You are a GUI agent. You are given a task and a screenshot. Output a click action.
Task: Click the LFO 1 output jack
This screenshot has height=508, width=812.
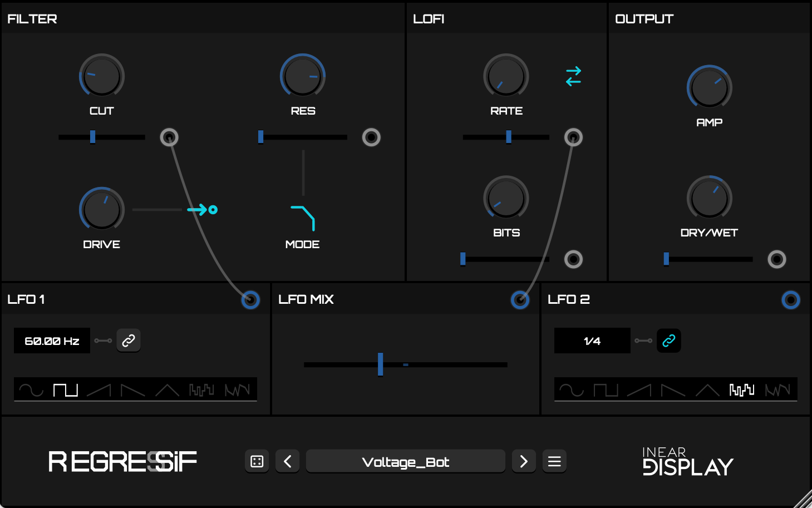coord(250,300)
